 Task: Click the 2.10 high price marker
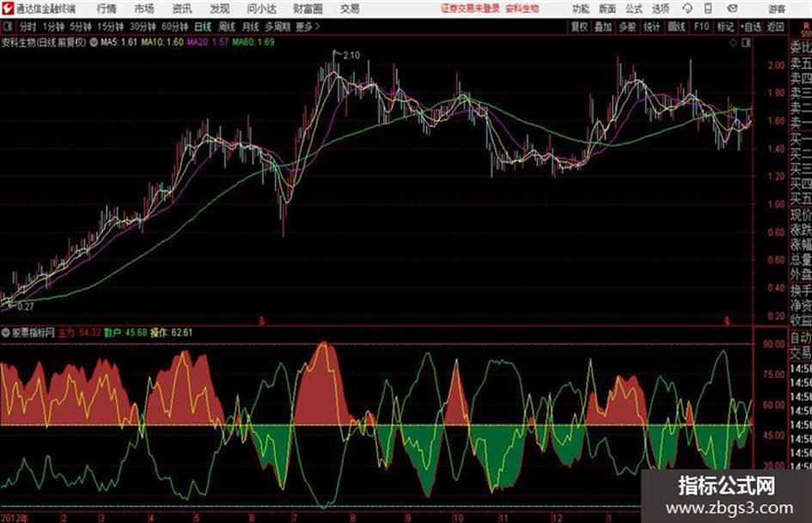[x=351, y=55]
